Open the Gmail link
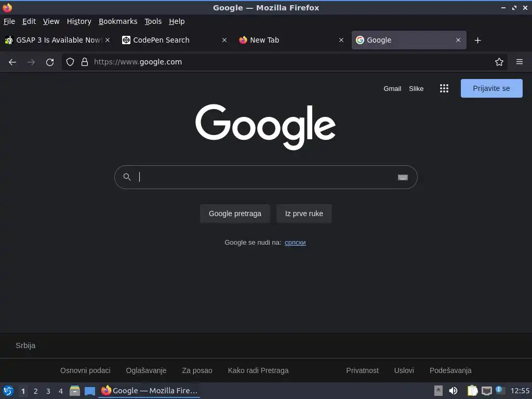532x399 pixels. click(392, 88)
